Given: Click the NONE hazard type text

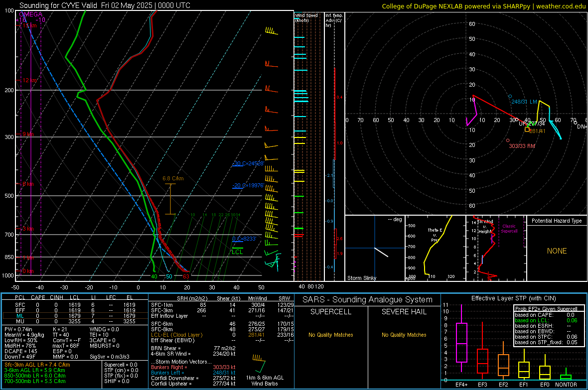Looking at the screenshot, I should tap(557, 251).
